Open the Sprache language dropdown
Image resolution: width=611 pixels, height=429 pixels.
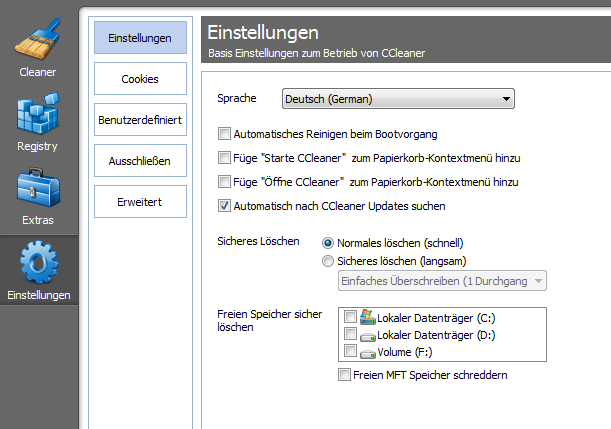pyautogui.click(x=398, y=99)
